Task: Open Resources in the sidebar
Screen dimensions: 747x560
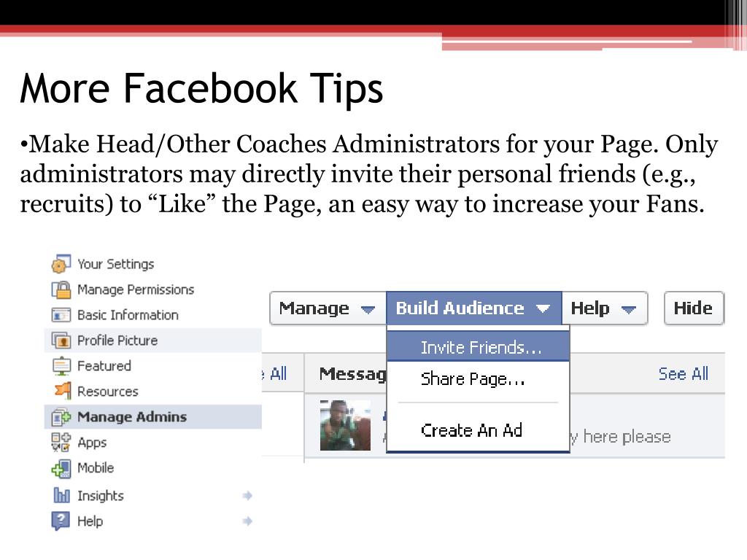Action: [108, 392]
